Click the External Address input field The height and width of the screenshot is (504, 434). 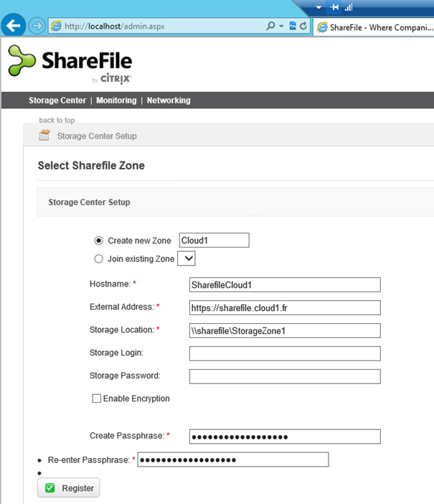[x=285, y=307]
